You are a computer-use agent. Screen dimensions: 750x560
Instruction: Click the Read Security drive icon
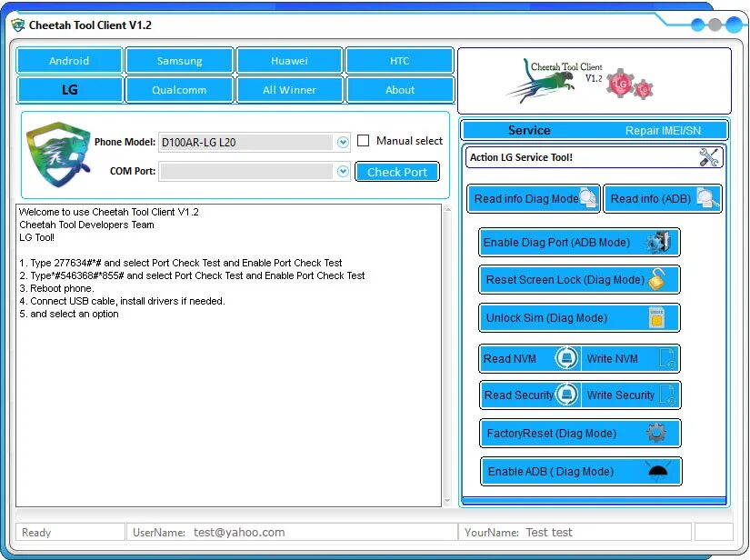pyautogui.click(x=566, y=395)
